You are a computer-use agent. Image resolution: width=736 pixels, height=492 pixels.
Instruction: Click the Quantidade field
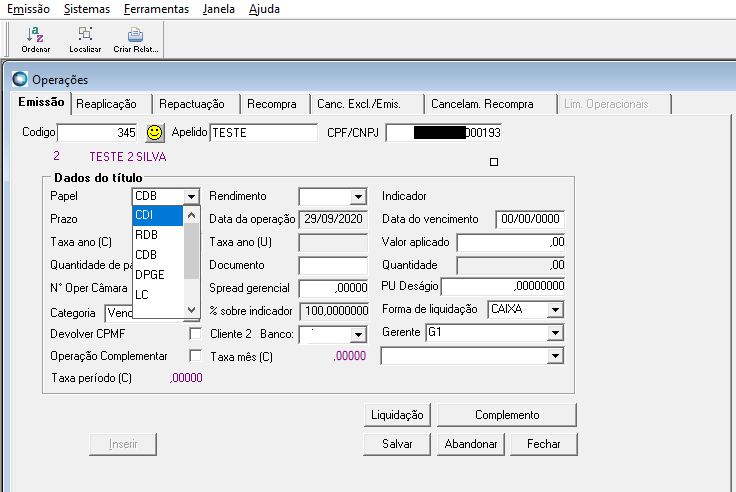point(511,266)
